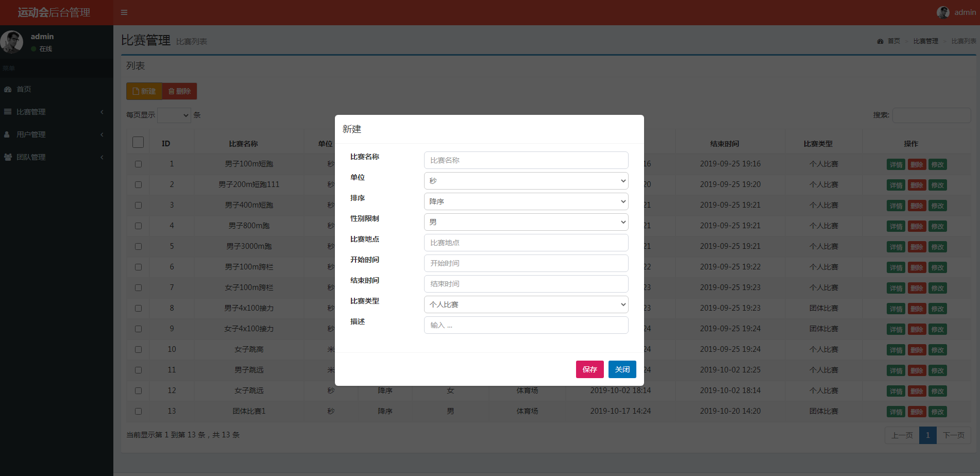The height and width of the screenshot is (476, 980).
Task: Click red 删除 button for row 10
Action: [917, 350]
